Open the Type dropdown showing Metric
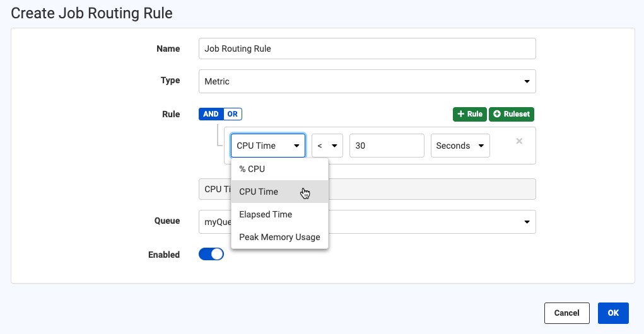 pos(367,81)
